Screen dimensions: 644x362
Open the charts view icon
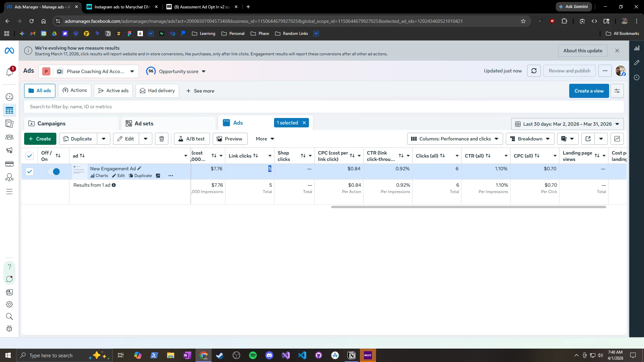pos(617,139)
